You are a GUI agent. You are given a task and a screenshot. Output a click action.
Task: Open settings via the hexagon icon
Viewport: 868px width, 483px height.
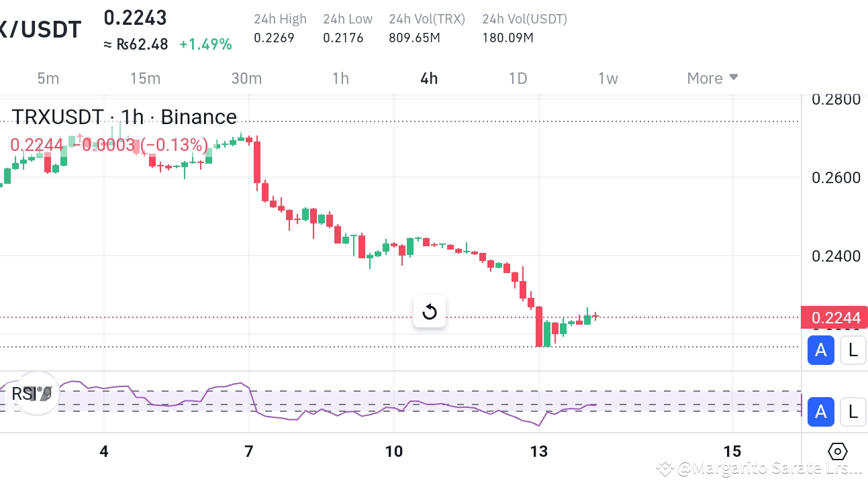[x=837, y=452]
